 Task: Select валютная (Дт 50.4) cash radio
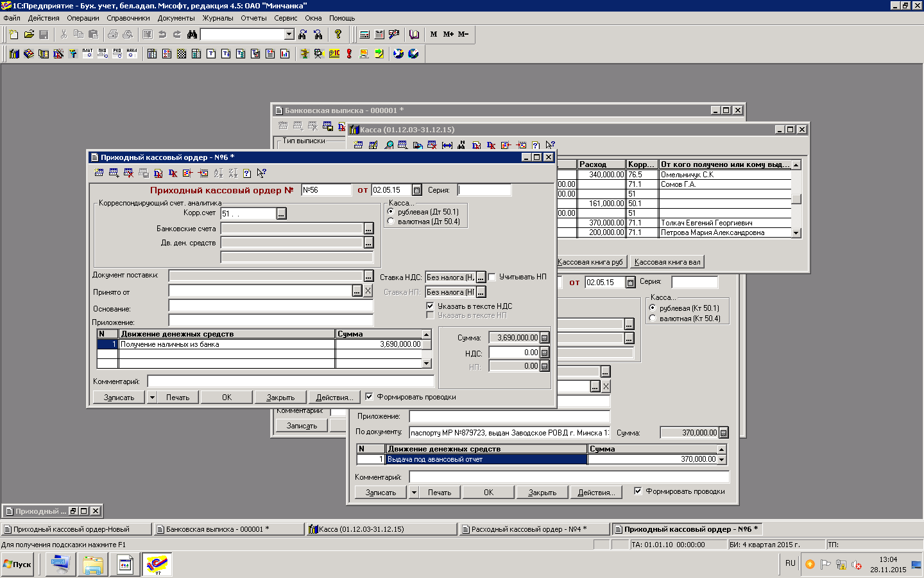pos(391,221)
